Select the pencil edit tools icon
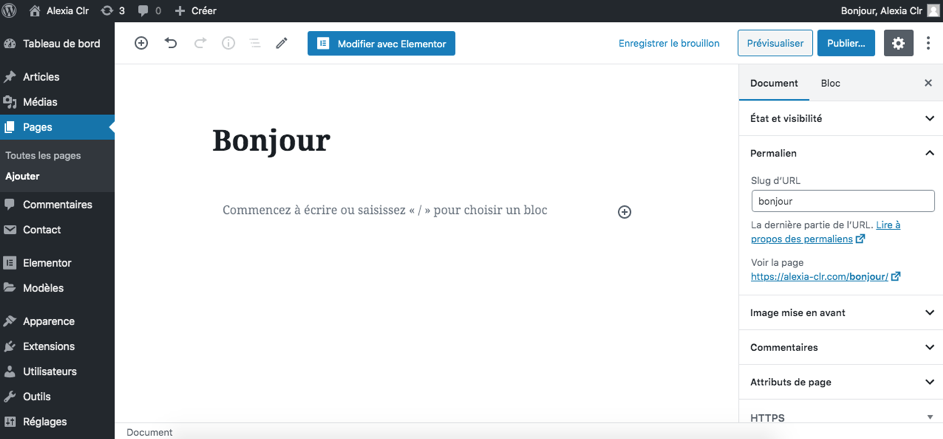The width and height of the screenshot is (943, 439). point(282,43)
